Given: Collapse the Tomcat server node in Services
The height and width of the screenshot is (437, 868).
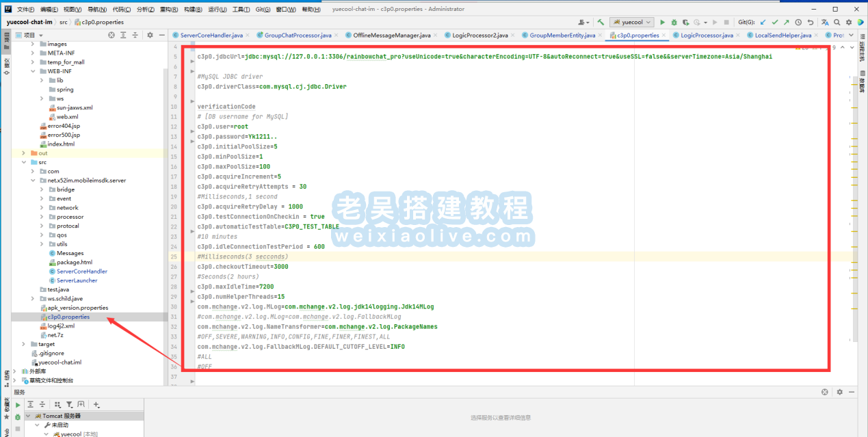Looking at the screenshot, I should click(28, 416).
